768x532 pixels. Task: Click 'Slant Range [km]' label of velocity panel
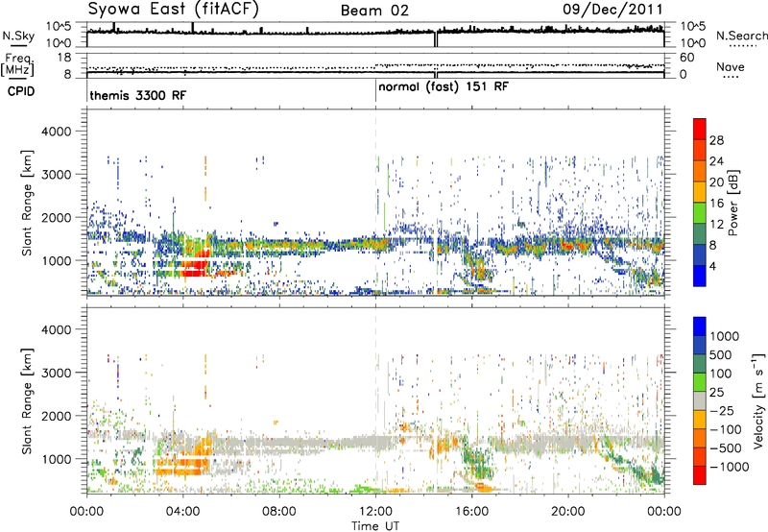pyautogui.click(x=27, y=401)
